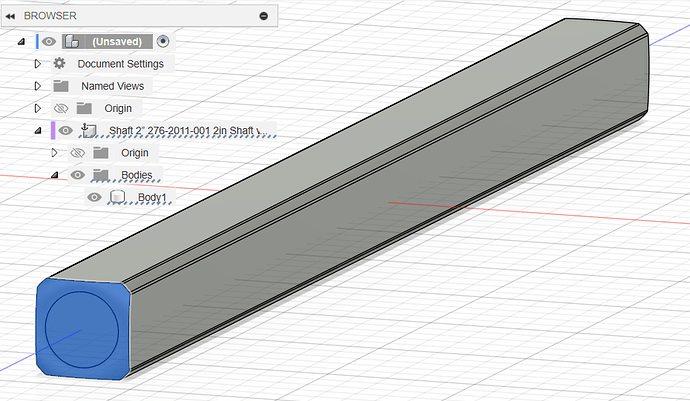Screen dimensions: 690x401
Task: Show the top-level Origin via hidden eye icon
Action: 61,108
